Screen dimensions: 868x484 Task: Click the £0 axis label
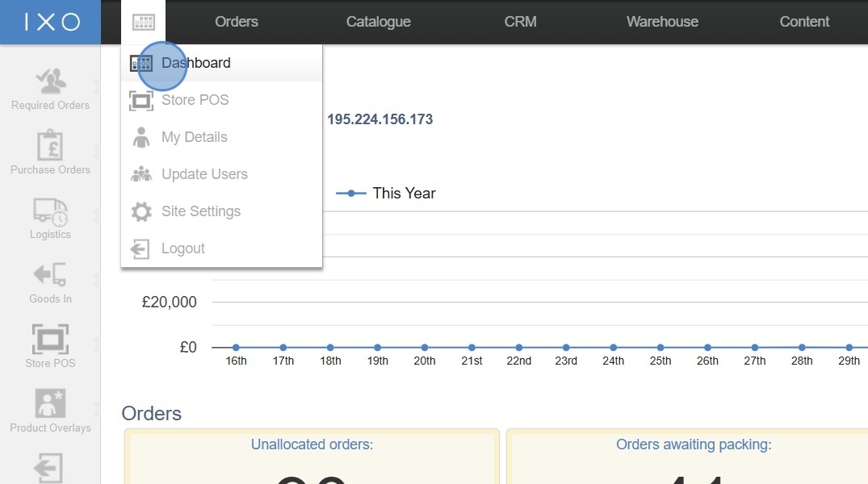point(188,347)
